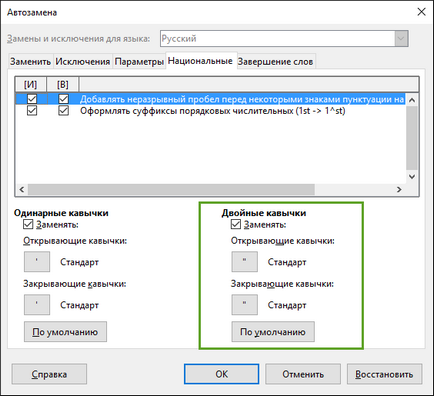This screenshot has width=434, height=396.
Task: Open the Исключения tab
Action: coord(83,62)
